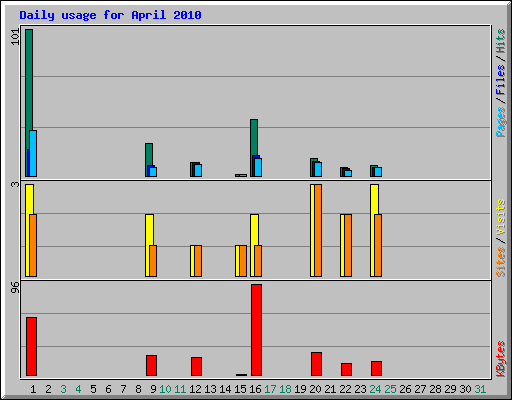Click the red KBytes bar for day 1

point(31,346)
